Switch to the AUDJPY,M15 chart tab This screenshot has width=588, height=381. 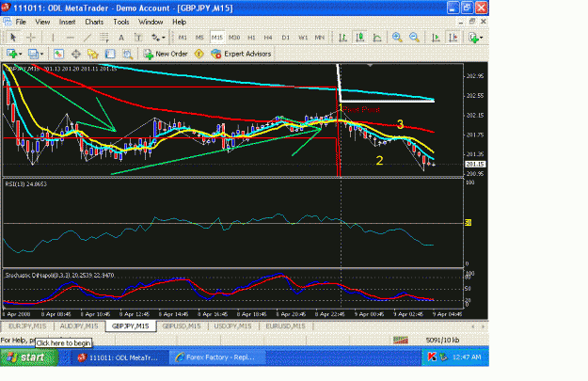pyautogui.click(x=79, y=326)
